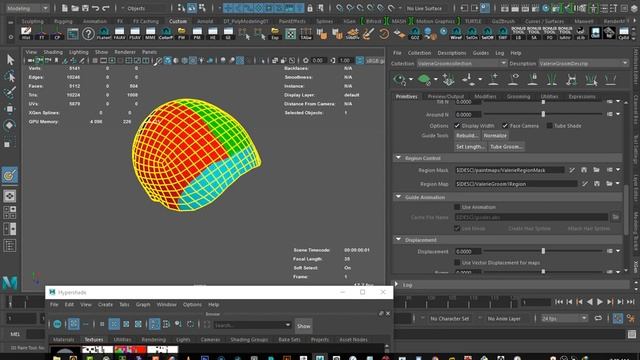Image resolution: width=640 pixels, height=360 pixels.
Task: Jump to the end of the playback range
Action: pyautogui.click(x=630, y=302)
